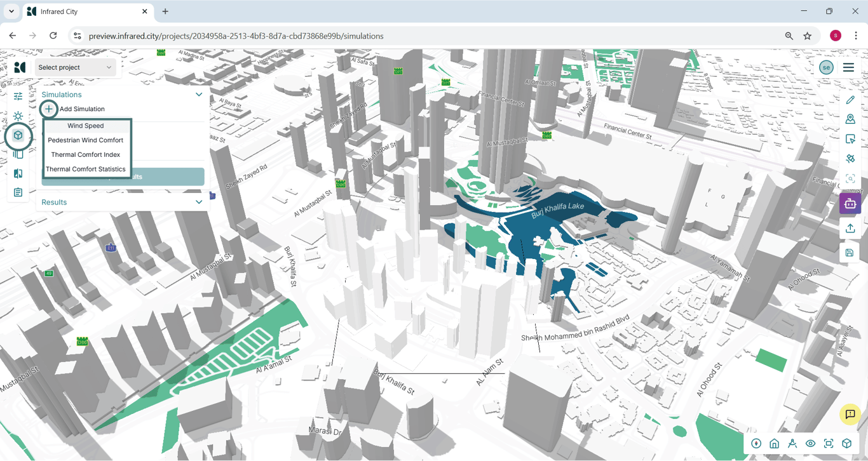Select the satellite tool icon

tap(850, 159)
